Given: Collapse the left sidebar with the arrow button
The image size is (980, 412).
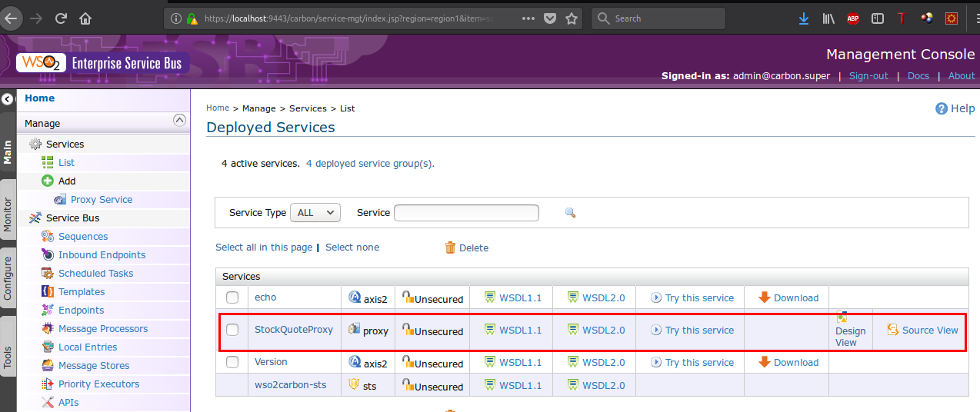Looking at the screenshot, I should [7, 99].
